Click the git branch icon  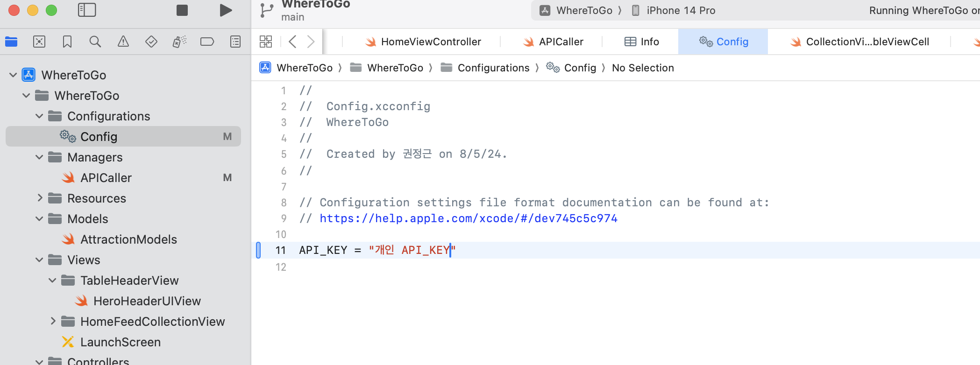point(266,10)
